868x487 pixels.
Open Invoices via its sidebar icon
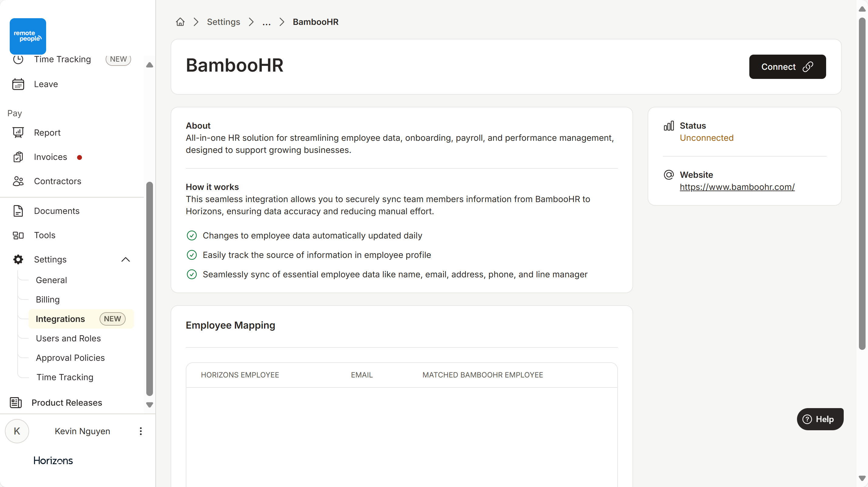18,157
